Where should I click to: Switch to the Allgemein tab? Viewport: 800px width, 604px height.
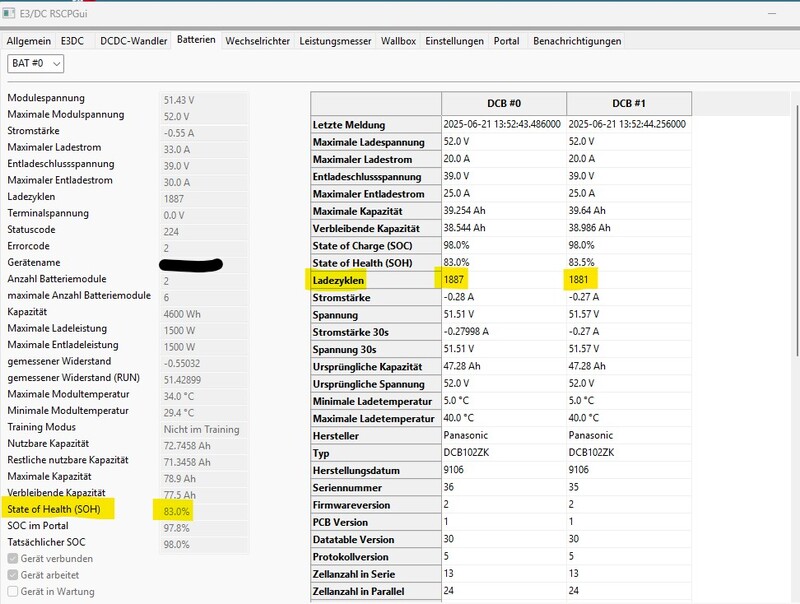pyautogui.click(x=29, y=41)
